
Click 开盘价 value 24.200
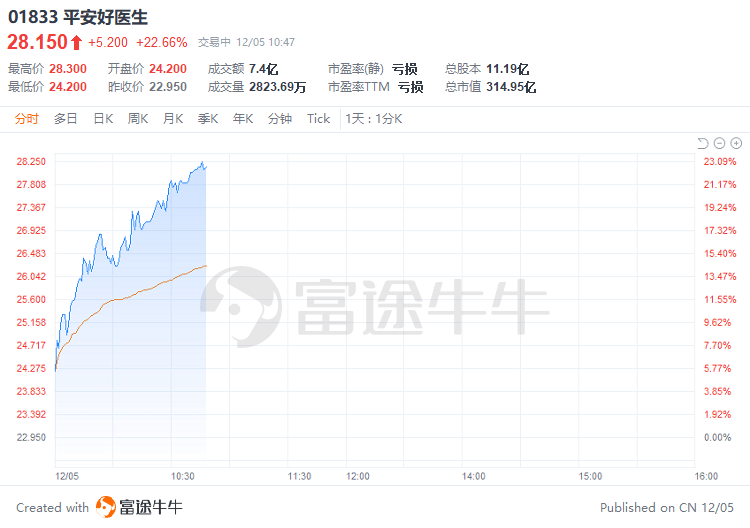pyautogui.click(x=168, y=69)
